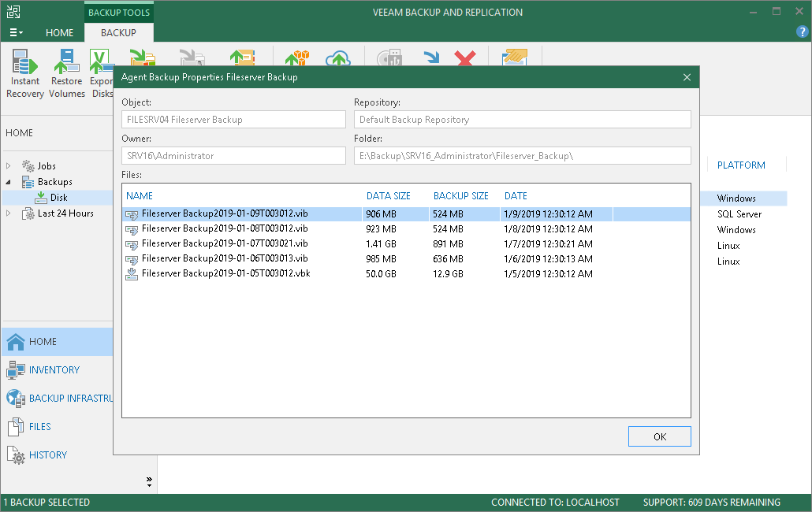Click the 636 MB backup size cell

click(448, 259)
